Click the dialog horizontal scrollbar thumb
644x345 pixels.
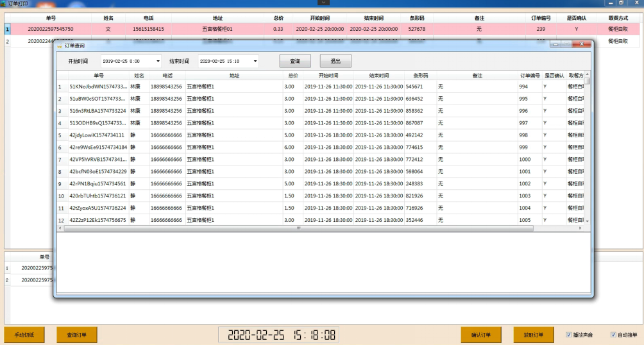coord(298,228)
